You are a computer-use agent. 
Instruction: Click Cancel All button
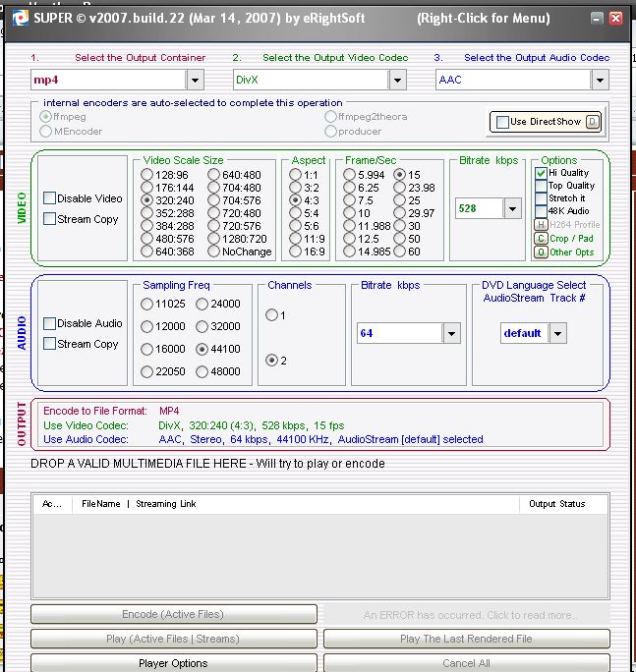click(x=467, y=663)
